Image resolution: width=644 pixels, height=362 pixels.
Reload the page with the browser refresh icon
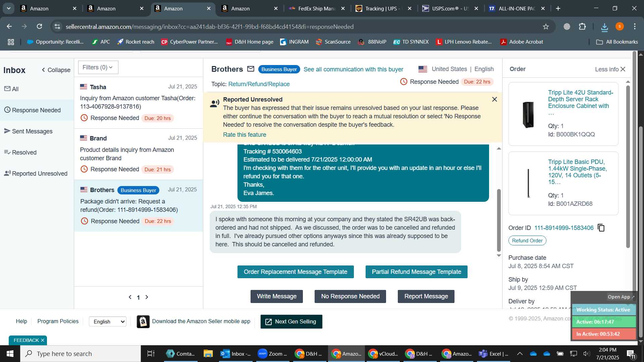click(x=40, y=26)
